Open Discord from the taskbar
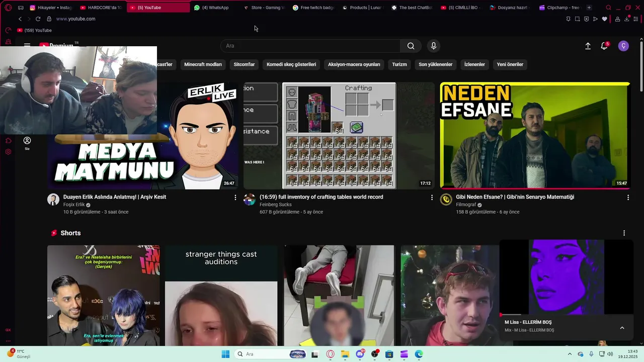The image size is (644, 362). point(360,354)
